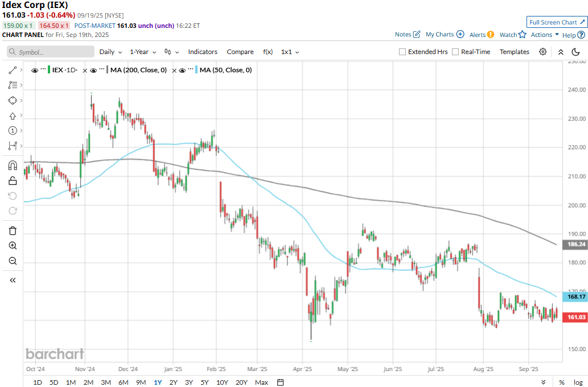The width and height of the screenshot is (588, 387).
Task: Open the Templates menu button
Action: tap(514, 52)
